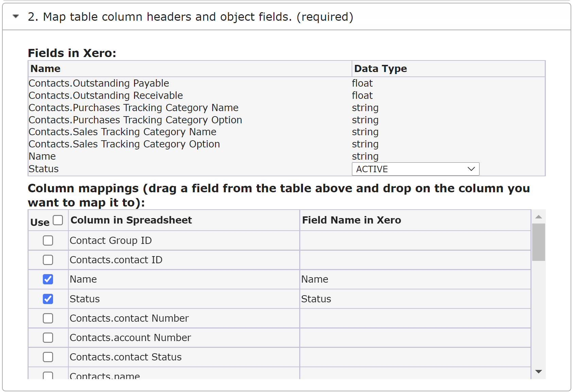Screen dimensions: 574x392
Task: Select the Name field in Xero fields
Action: coord(42,156)
